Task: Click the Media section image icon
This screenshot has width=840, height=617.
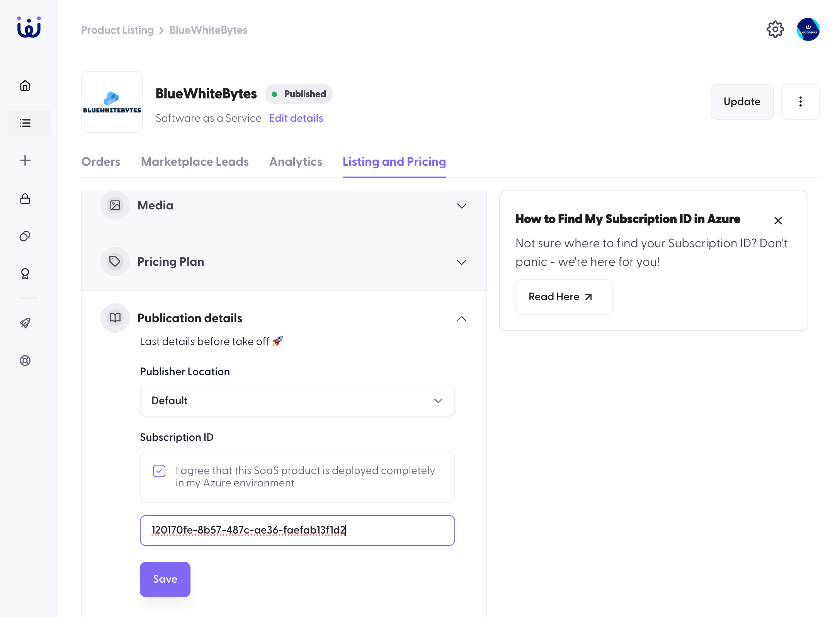Action: coord(115,205)
